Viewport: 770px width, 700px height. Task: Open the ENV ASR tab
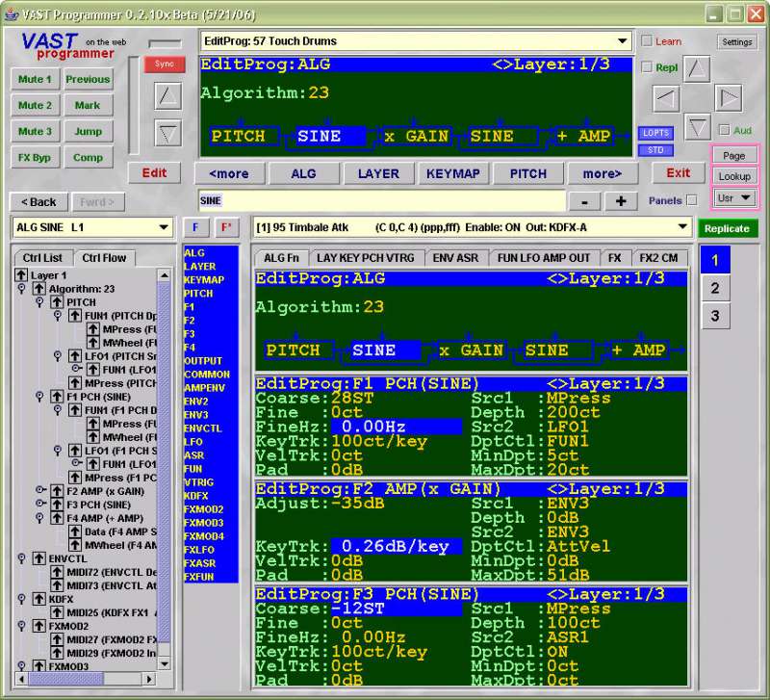click(x=454, y=258)
